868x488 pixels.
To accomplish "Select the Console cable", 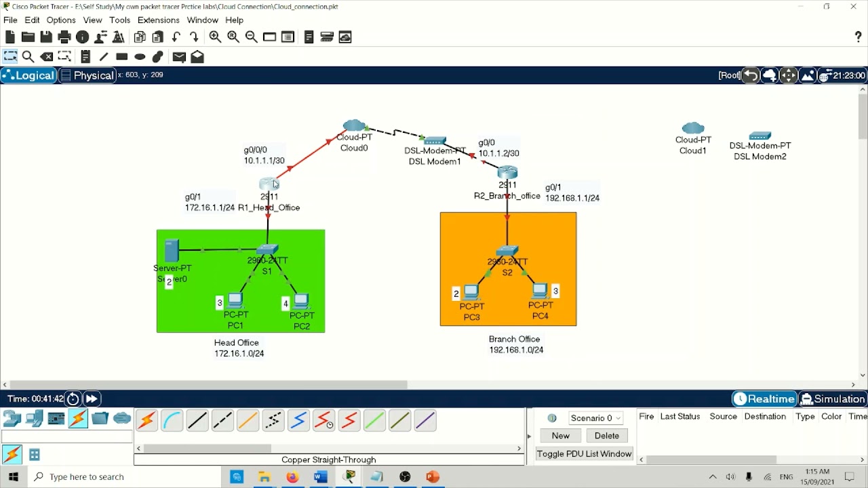I will (172, 421).
